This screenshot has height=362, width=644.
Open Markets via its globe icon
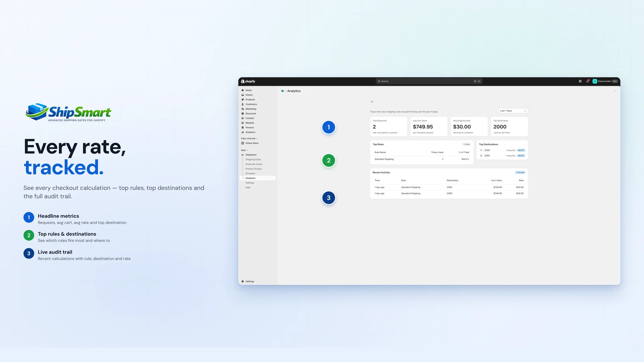(243, 123)
